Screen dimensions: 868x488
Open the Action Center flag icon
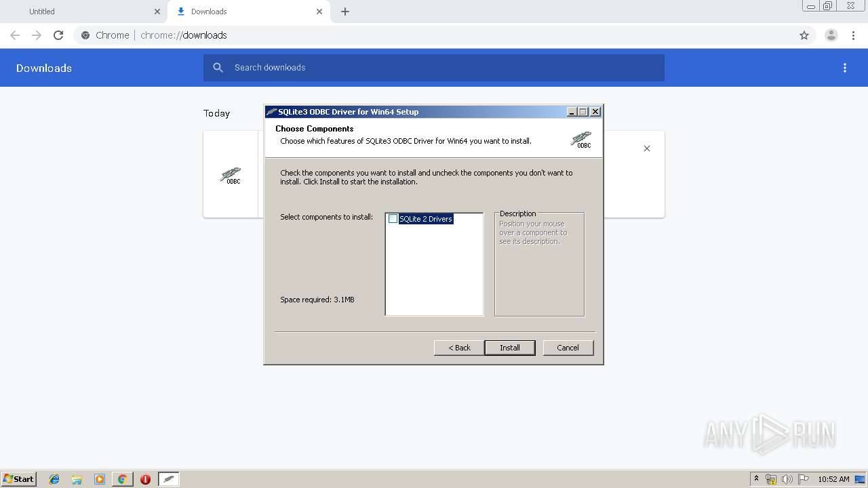click(x=804, y=479)
